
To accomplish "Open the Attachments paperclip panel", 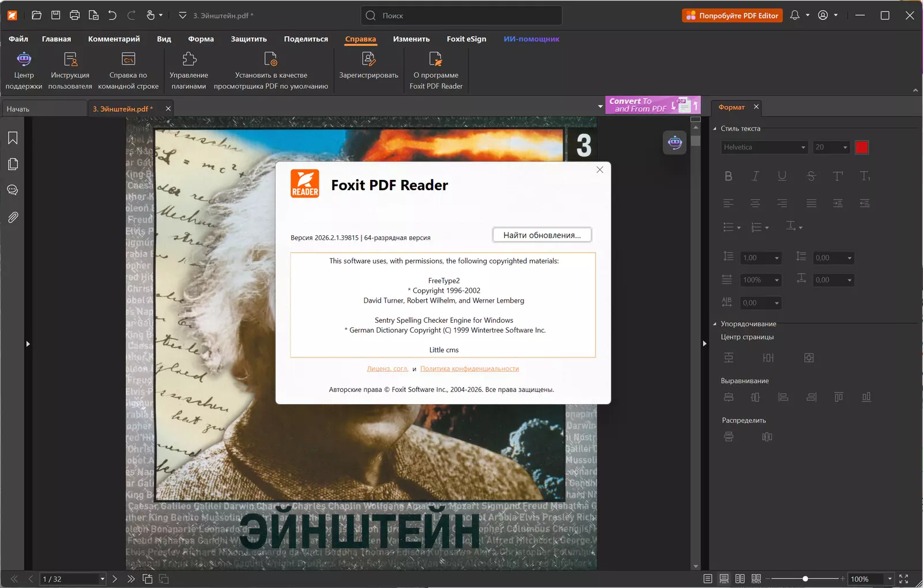I will click(13, 217).
